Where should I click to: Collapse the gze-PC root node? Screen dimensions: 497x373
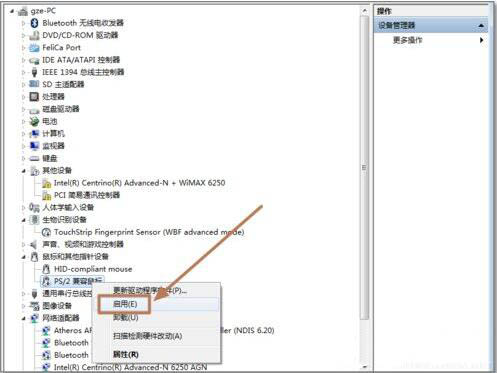tap(12, 11)
